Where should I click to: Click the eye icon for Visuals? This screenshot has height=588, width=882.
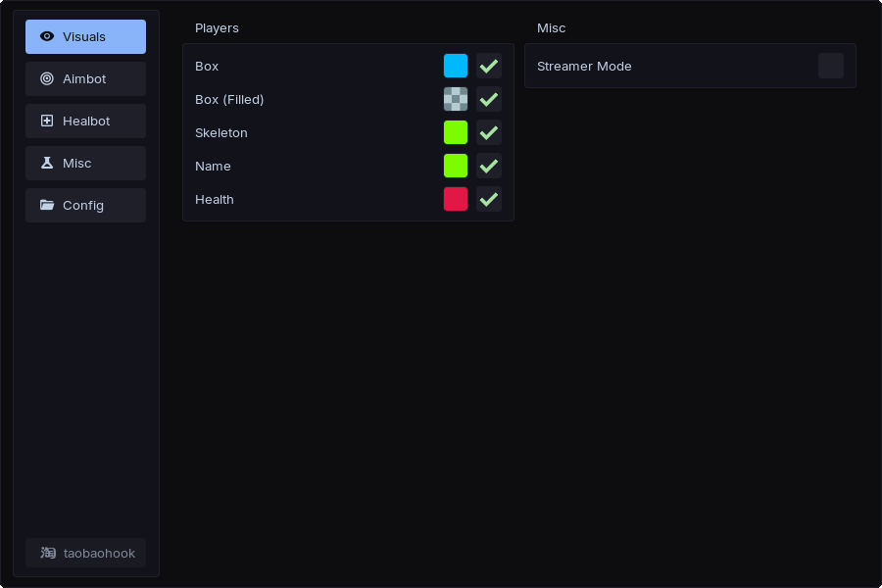[x=47, y=36]
